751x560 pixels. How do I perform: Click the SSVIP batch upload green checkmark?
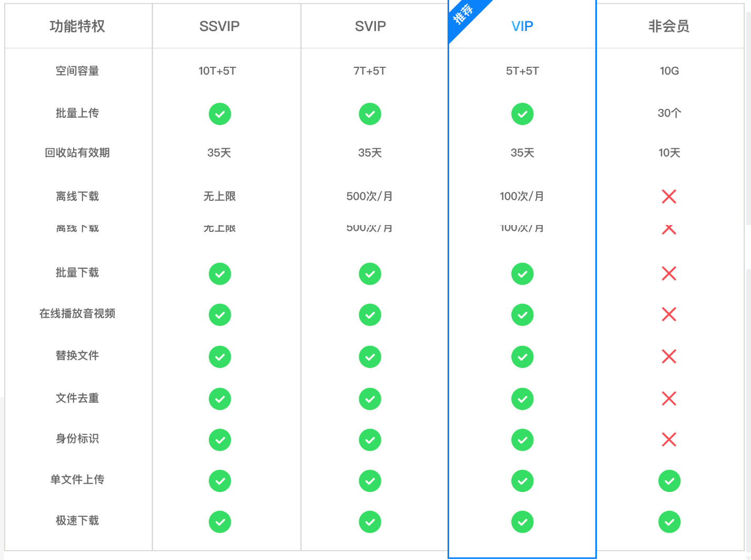(220, 114)
